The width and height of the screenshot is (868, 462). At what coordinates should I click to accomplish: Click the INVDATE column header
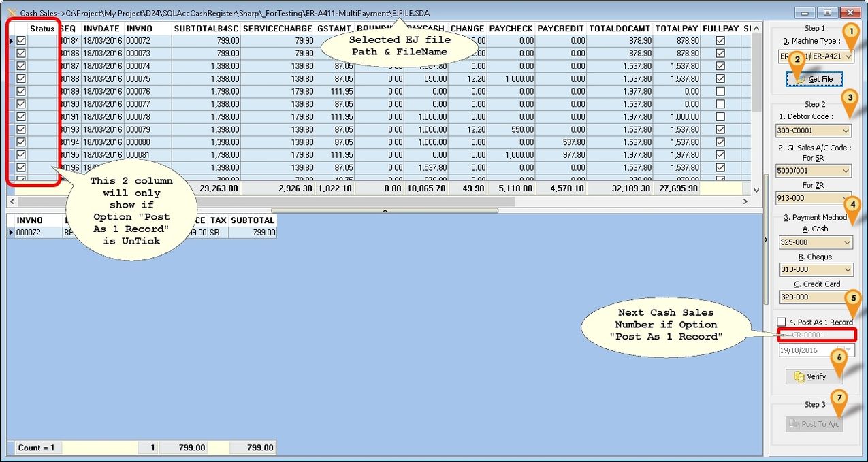(101, 29)
